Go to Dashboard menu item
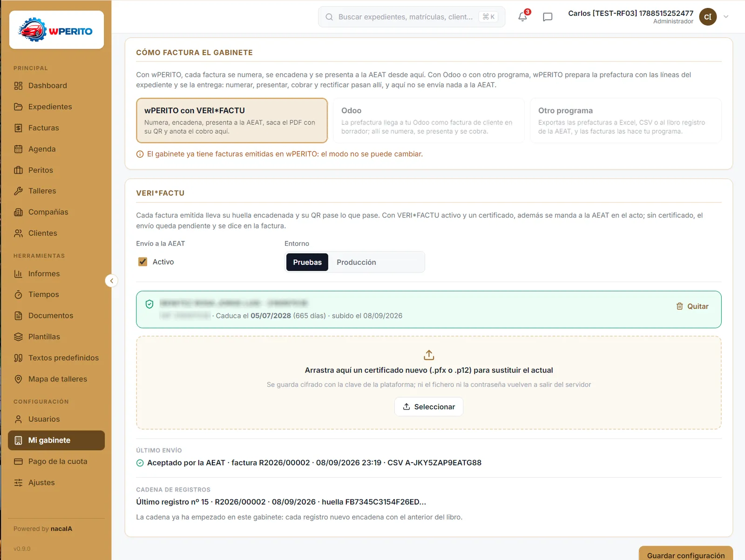Viewport: 745px width, 560px height. (56, 86)
